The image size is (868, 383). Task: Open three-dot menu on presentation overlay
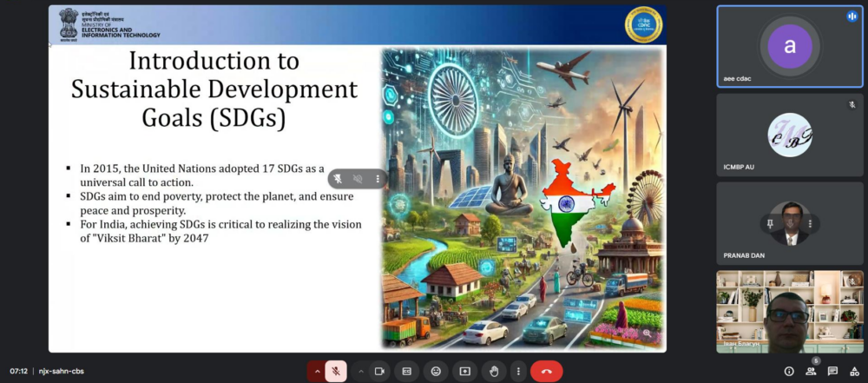tap(378, 179)
